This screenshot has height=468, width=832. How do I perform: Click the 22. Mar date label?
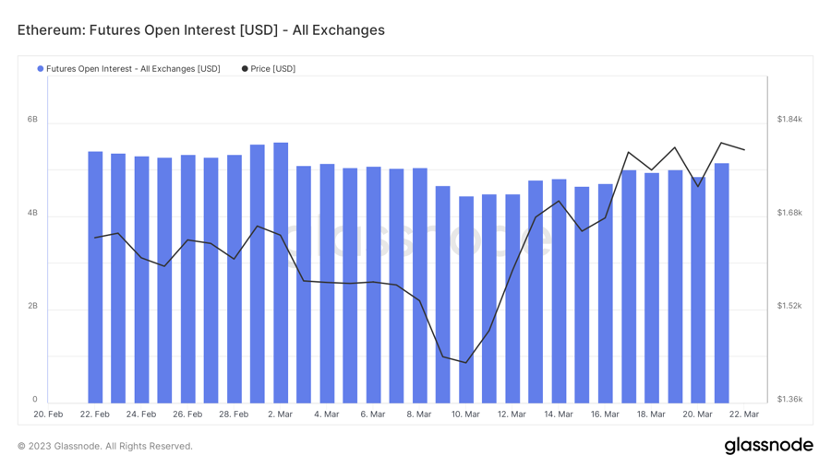(x=745, y=413)
